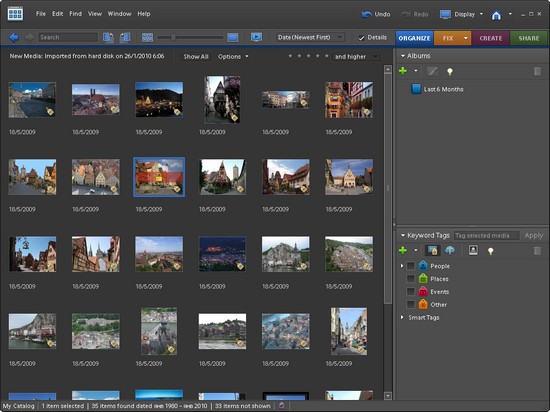Click the status bar tag icon

281,406
